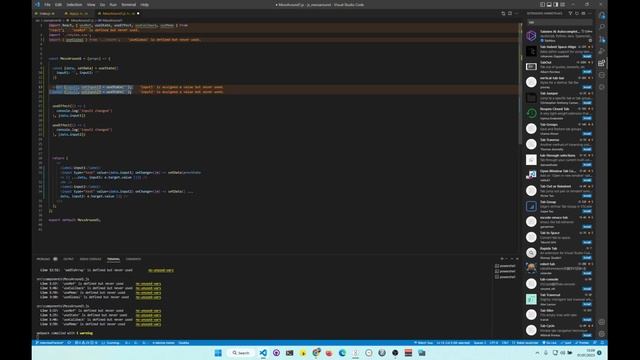Refresh the extensions list
This screenshot has height=360, width=640.
pyautogui.click(x=577, y=13)
